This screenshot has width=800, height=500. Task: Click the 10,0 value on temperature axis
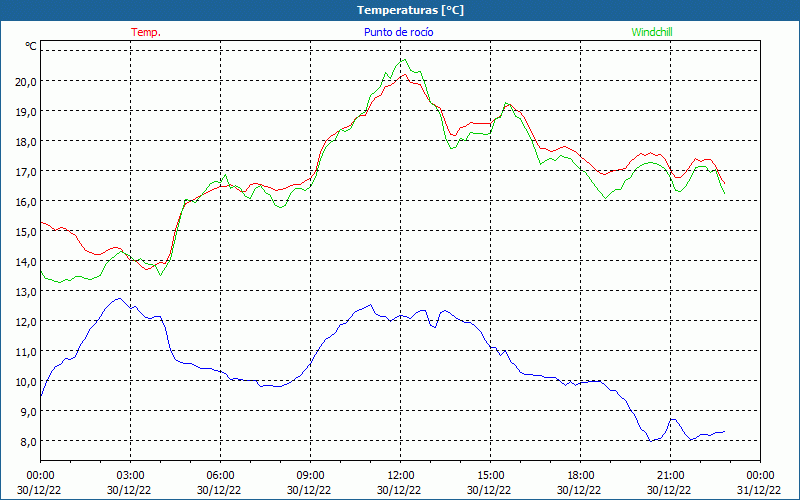(26, 382)
